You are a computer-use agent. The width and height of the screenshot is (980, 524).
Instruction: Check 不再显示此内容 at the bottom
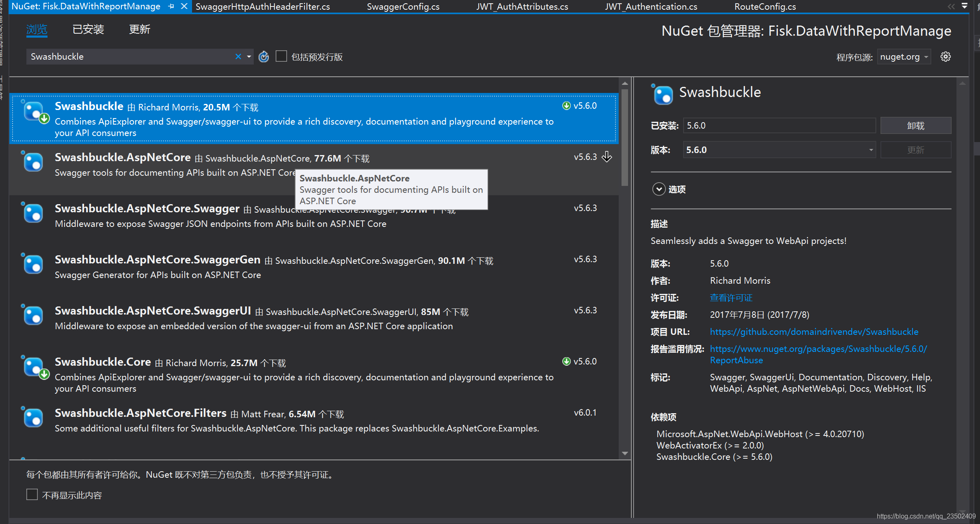pyautogui.click(x=32, y=494)
